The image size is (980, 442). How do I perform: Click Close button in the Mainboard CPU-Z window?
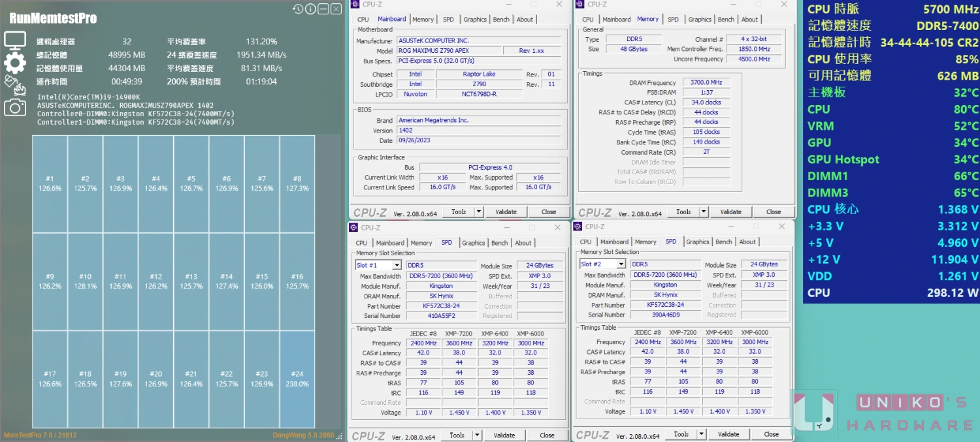tap(549, 212)
